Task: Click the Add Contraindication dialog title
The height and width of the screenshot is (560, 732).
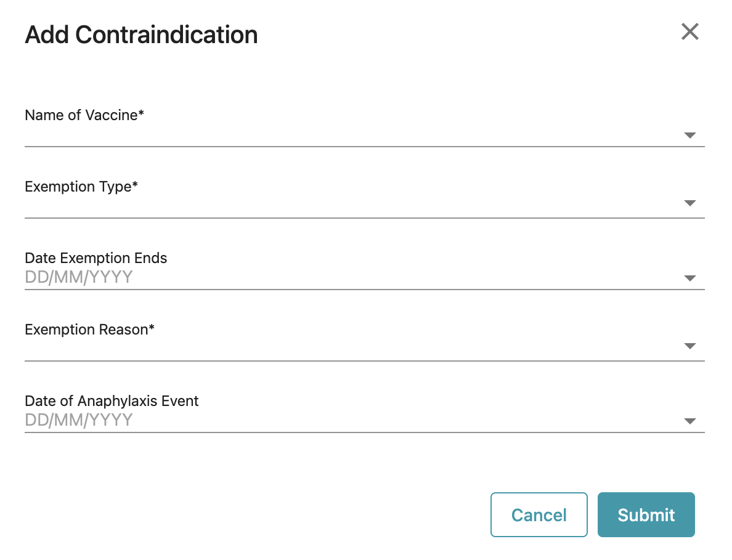Action: [141, 34]
